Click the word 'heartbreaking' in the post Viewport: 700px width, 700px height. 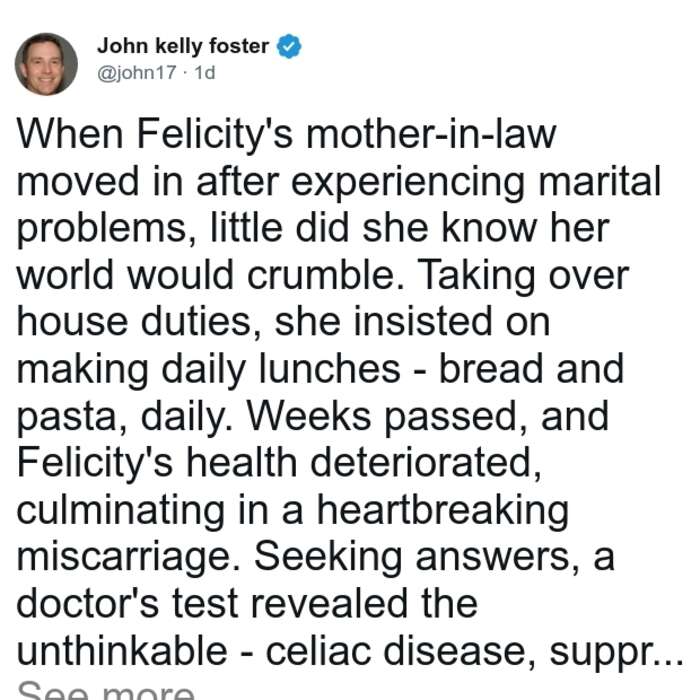pyautogui.click(x=442, y=511)
